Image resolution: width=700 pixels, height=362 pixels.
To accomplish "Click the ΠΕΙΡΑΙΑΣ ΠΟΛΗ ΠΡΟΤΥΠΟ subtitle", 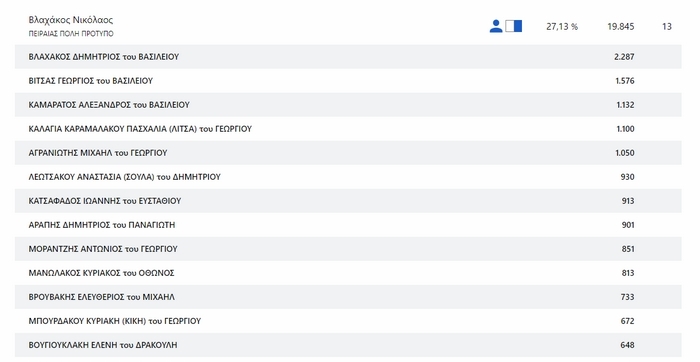I will 71,33.
